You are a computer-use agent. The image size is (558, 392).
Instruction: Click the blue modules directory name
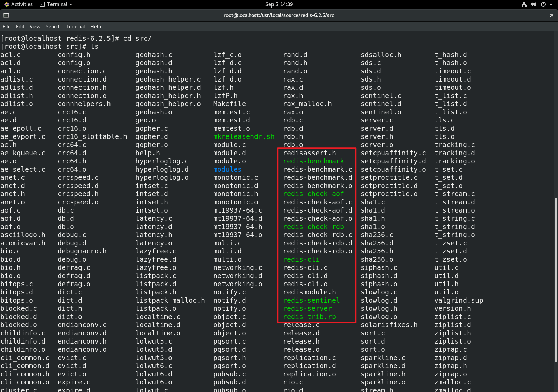[x=227, y=169]
